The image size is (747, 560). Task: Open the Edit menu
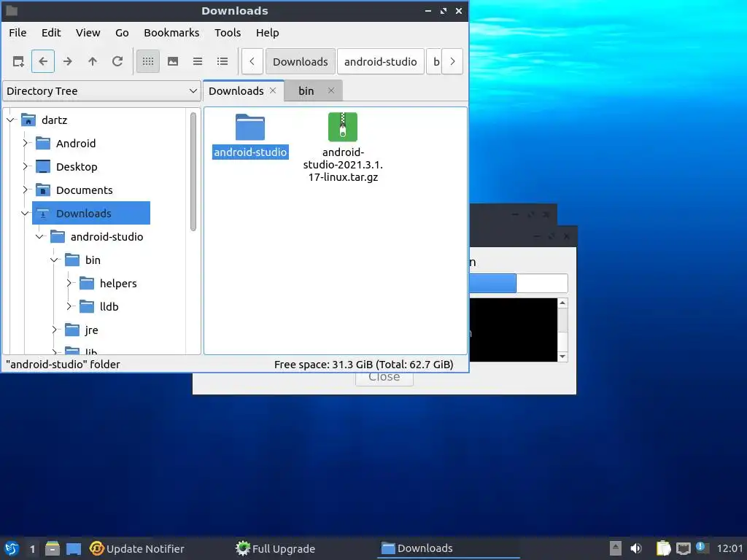coord(51,33)
